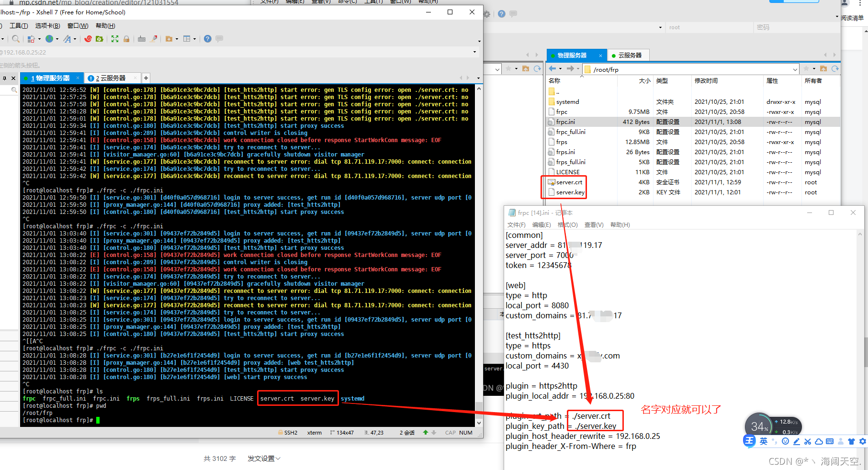This screenshot has width=868, height=470.
Task: Click the session properties icon in Xshell toolbar
Action: (31, 39)
